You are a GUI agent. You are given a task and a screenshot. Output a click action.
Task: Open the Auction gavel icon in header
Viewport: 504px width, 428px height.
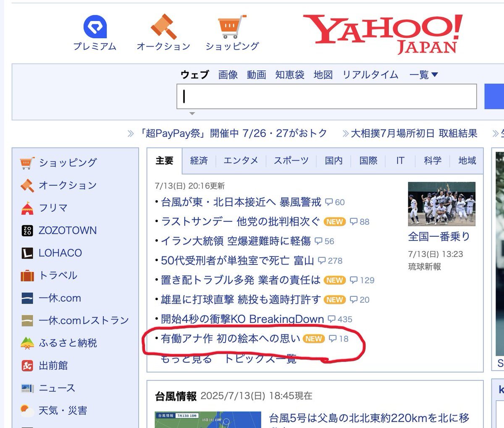[x=164, y=26]
